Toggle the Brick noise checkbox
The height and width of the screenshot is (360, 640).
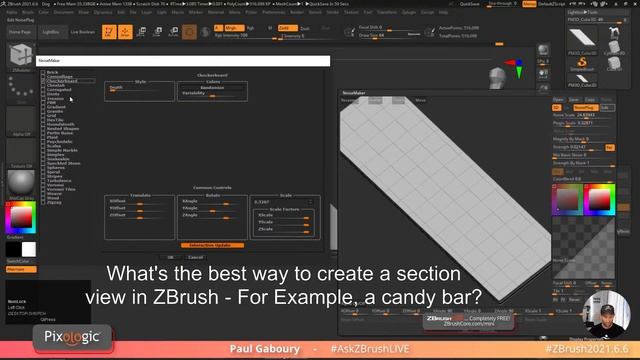click(x=43, y=72)
